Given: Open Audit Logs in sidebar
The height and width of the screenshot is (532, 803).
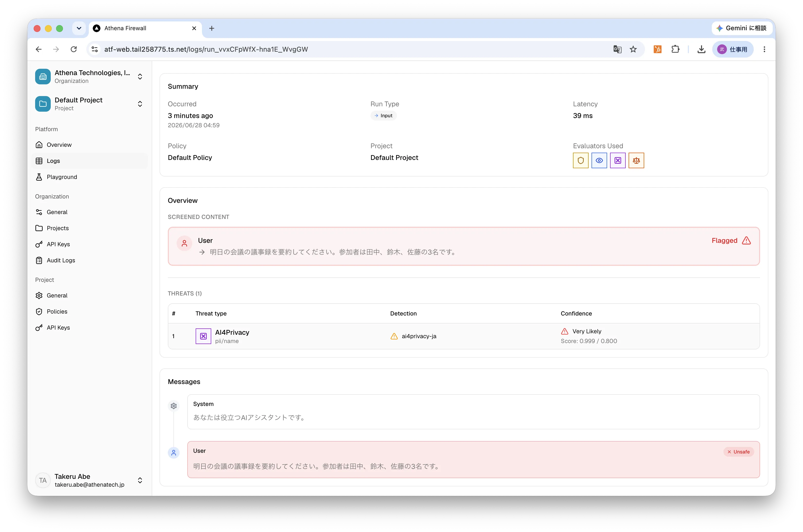Looking at the screenshot, I should (90, 260).
